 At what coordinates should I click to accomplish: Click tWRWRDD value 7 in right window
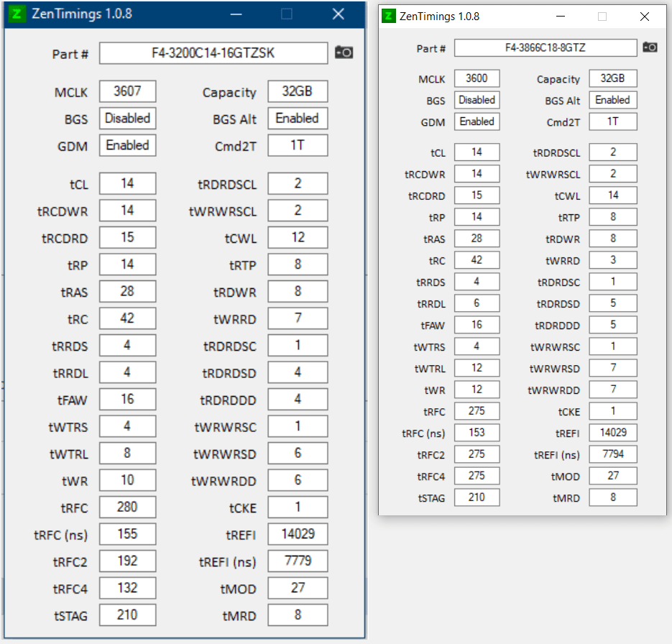tap(613, 390)
